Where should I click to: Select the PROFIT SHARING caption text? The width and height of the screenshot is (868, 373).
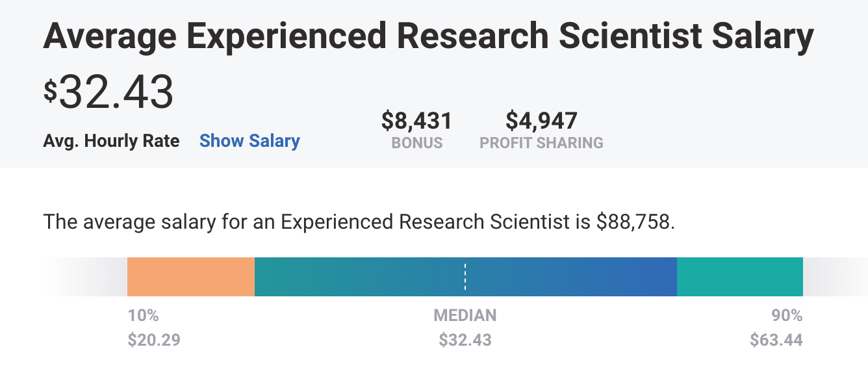point(541,143)
